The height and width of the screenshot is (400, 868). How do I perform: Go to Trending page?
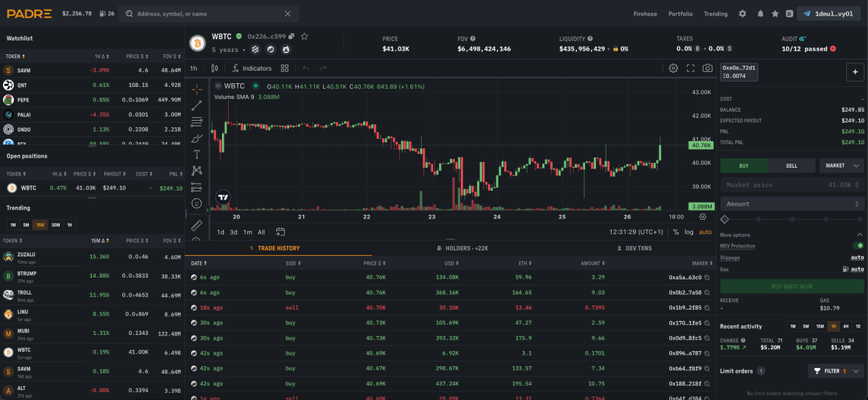716,14
